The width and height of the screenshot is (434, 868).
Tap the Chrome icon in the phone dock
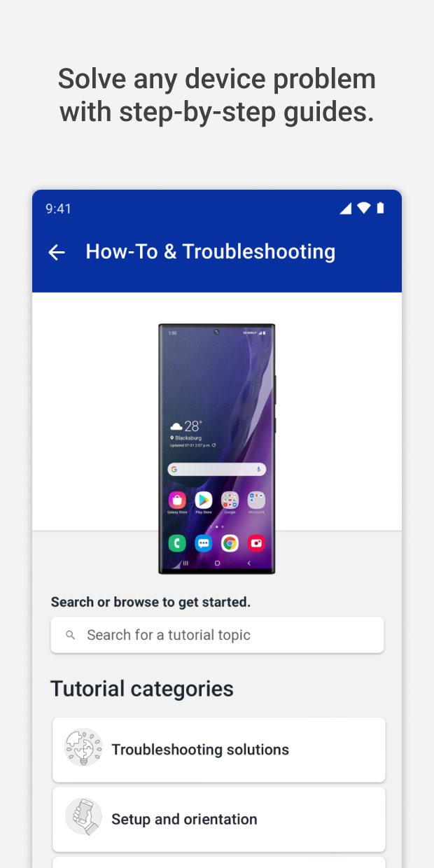pos(230,542)
